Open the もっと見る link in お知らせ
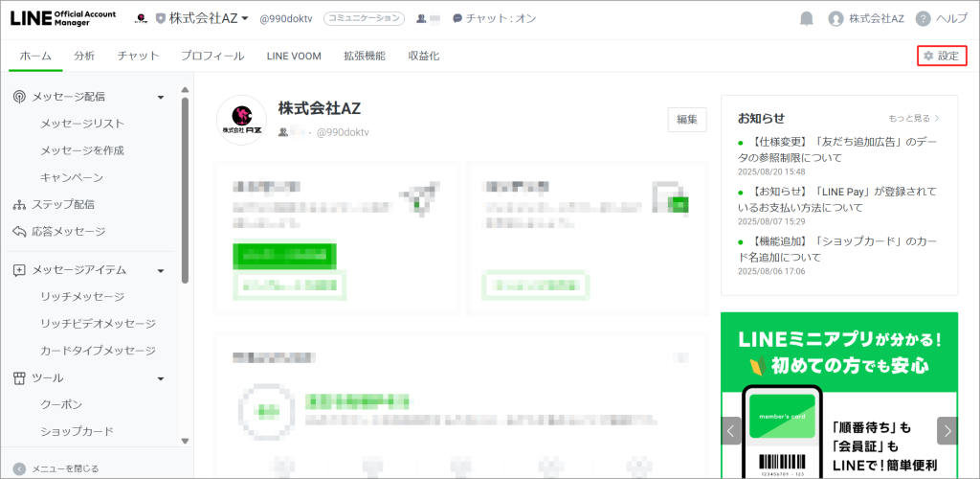 [x=913, y=119]
